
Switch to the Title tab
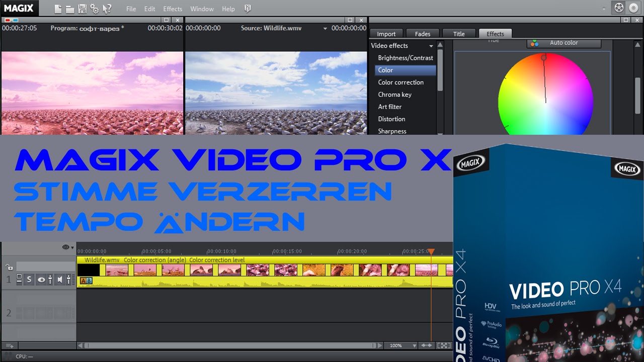[459, 34]
